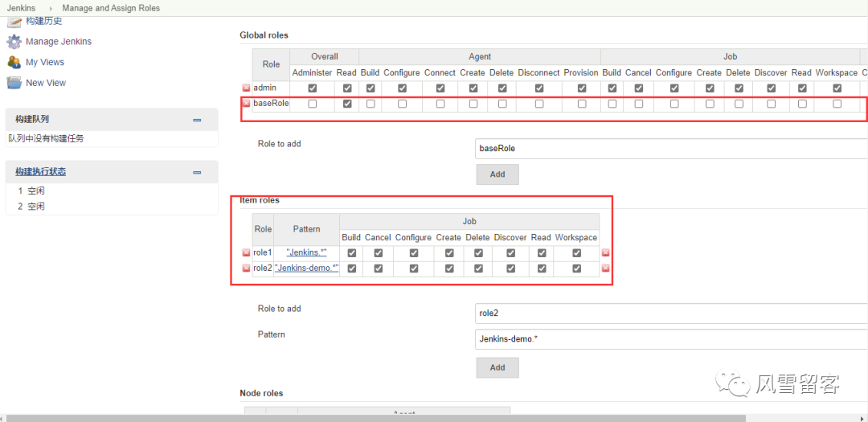The image size is (868, 422).
Task: Check Overall Administer for baseRole
Action: click(312, 104)
